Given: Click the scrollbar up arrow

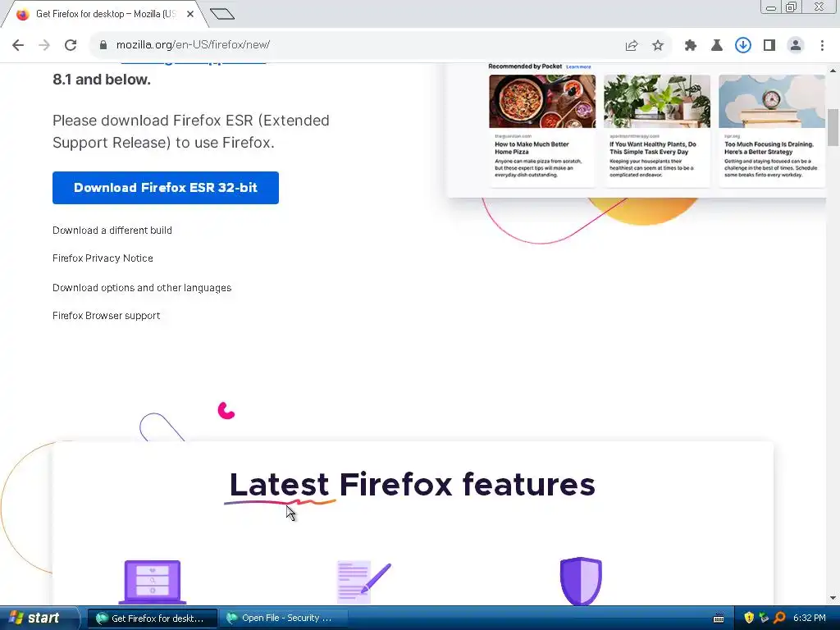Looking at the screenshot, I should (833, 71).
